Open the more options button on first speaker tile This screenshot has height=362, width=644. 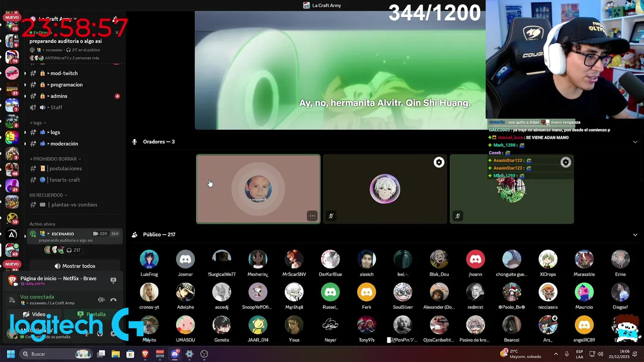312,216
